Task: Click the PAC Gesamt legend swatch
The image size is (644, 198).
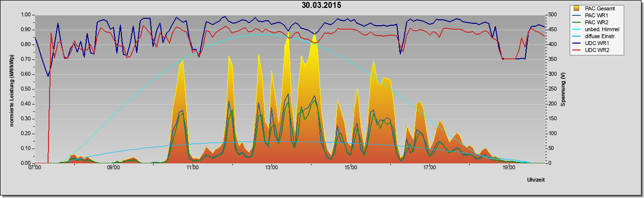Action: (x=577, y=8)
